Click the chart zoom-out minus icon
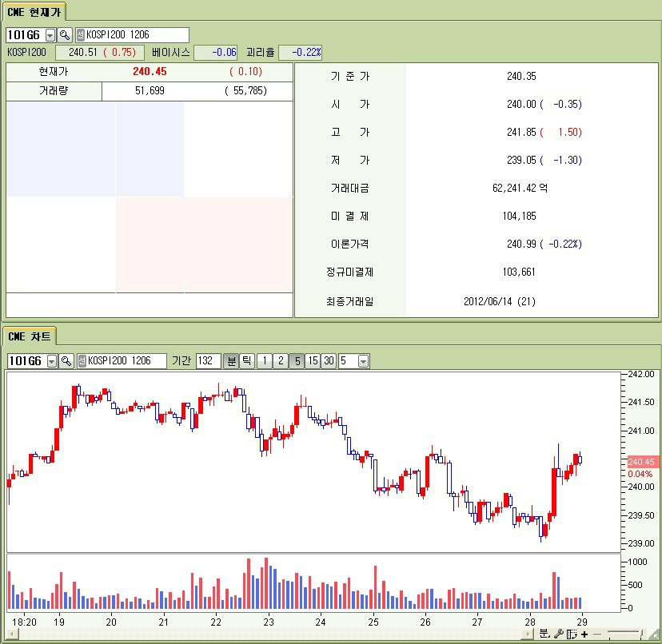662x644 pixels. click(596, 634)
